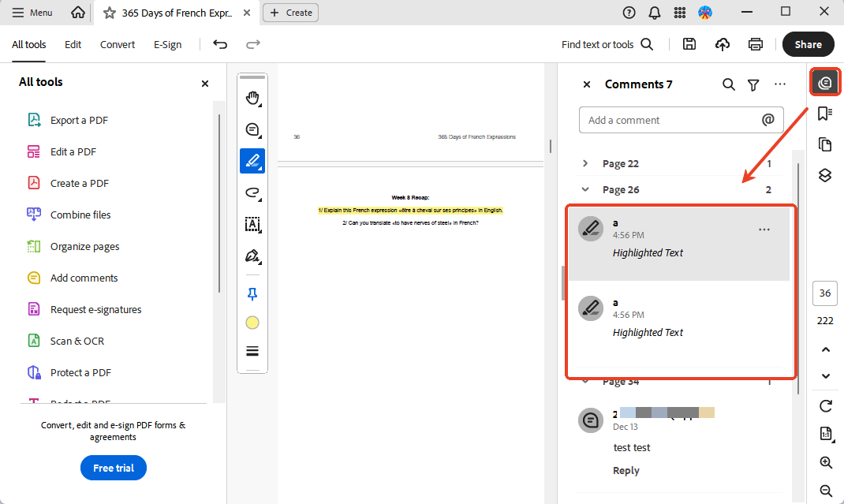This screenshot has height=504, width=844.
Task: Select the hand pan tool
Action: [252, 98]
